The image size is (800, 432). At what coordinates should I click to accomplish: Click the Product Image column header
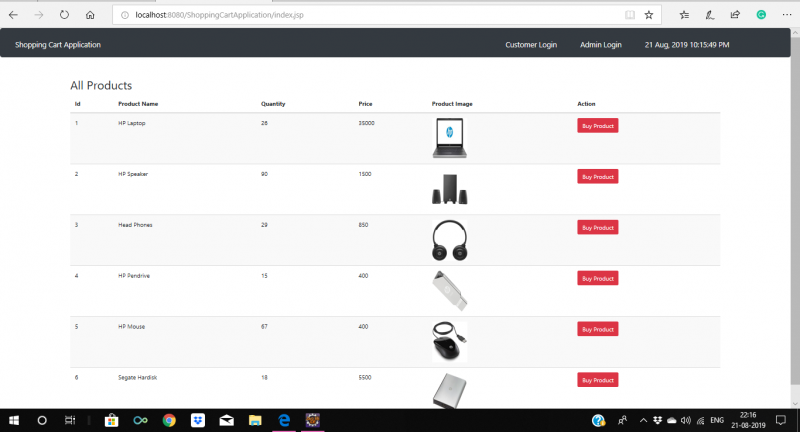pos(452,104)
